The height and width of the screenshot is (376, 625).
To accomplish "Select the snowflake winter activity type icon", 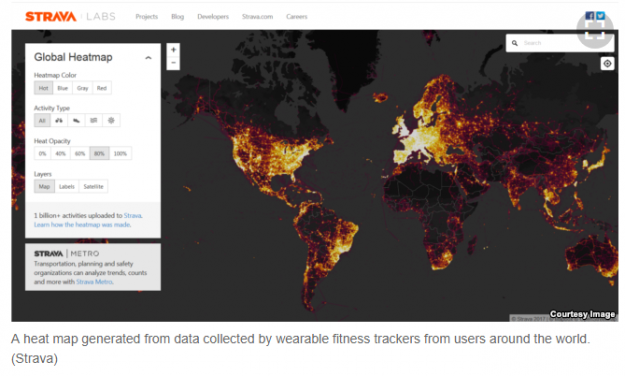I will (x=111, y=120).
